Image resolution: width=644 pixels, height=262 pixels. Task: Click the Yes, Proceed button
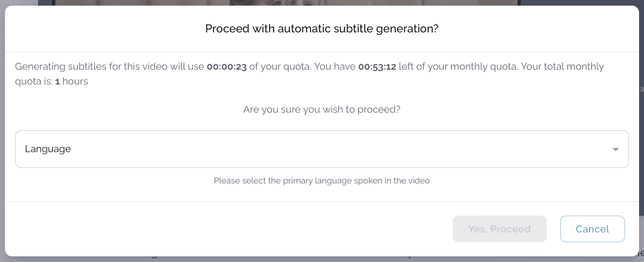(x=499, y=229)
